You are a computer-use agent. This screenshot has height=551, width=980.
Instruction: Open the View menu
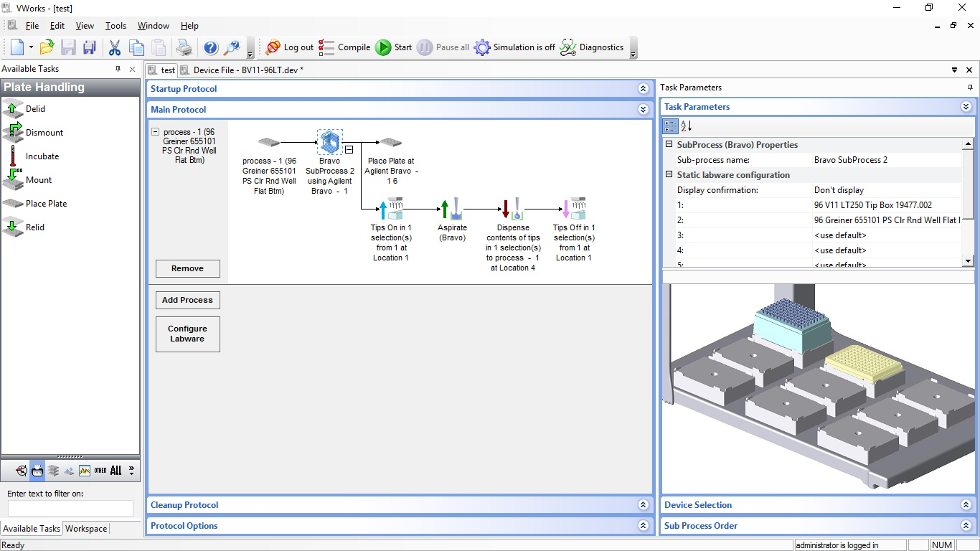click(x=85, y=26)
